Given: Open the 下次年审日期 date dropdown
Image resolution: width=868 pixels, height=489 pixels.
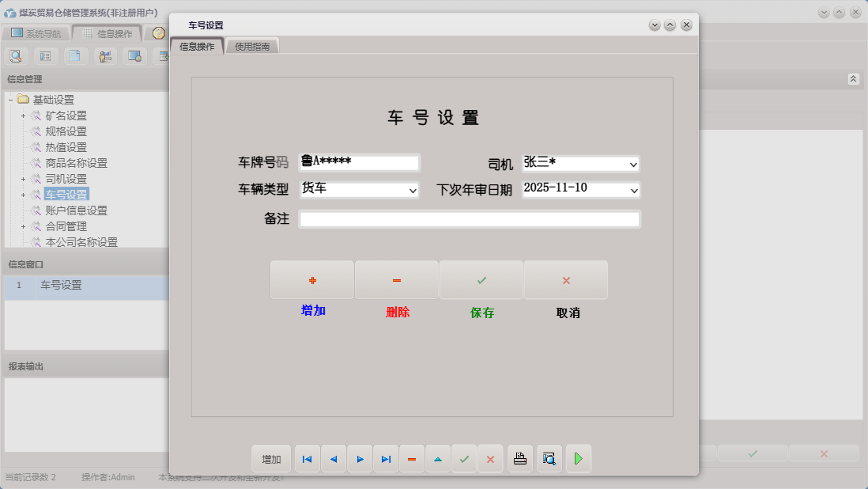Looking at the screenshot, I should [x=633, y=190].
